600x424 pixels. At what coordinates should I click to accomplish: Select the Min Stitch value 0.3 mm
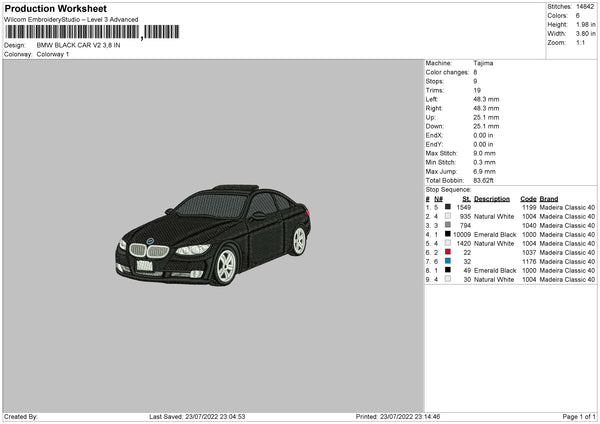coord(484,162)
